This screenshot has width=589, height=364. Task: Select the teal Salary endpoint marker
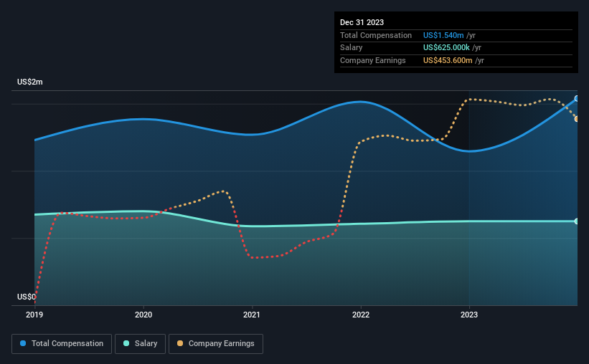tap(577, 221)
